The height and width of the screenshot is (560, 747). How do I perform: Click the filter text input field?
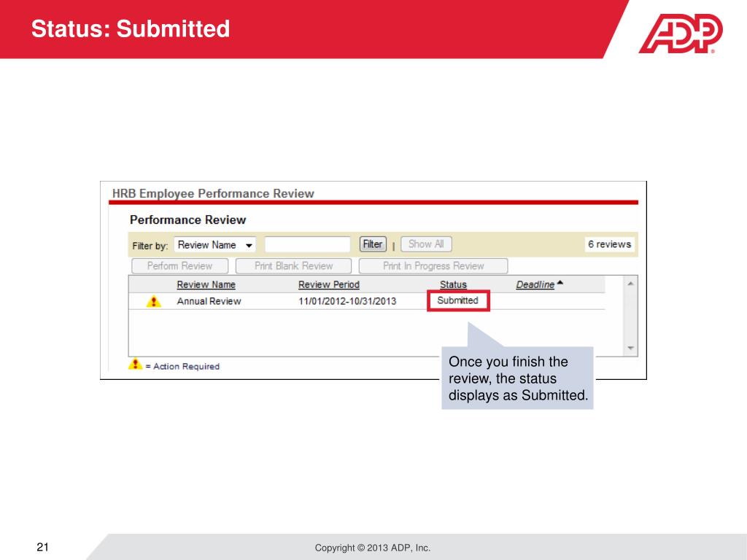click(x=307, y=245)
